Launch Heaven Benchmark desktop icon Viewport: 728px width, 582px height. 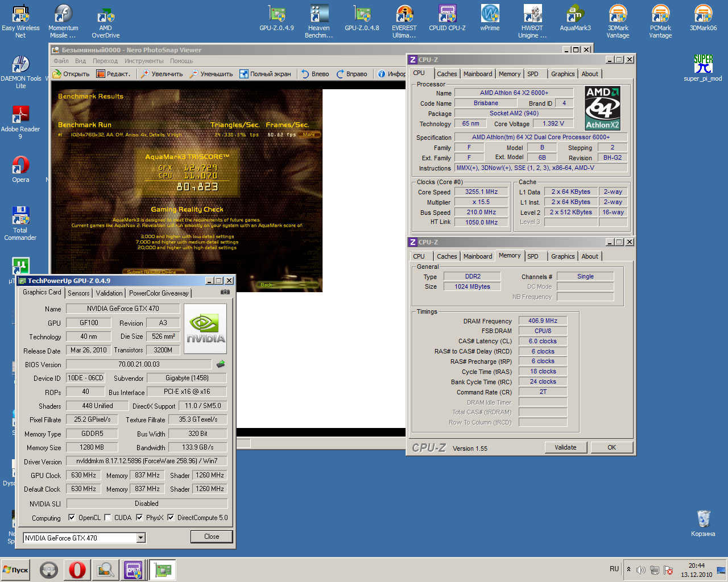319,22
